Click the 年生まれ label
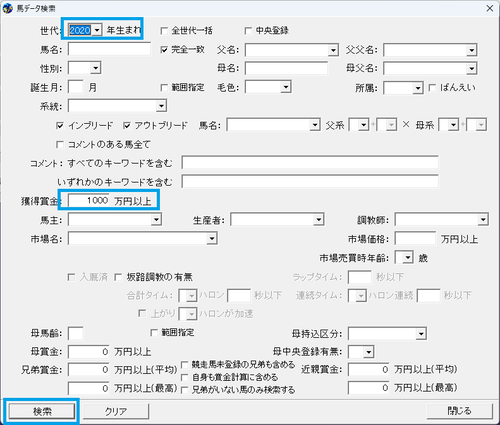The image size is (500, 425). pos(124,30)
